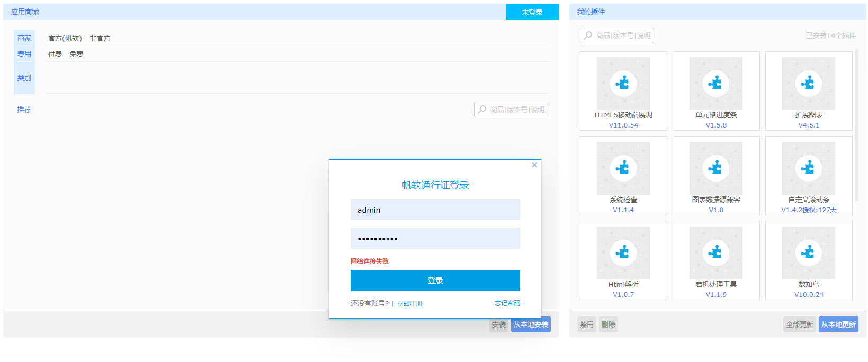The image size is (868, 362).
Task: Click the 扩展图表 plugin puzzle icon
Action: (809, 83)
